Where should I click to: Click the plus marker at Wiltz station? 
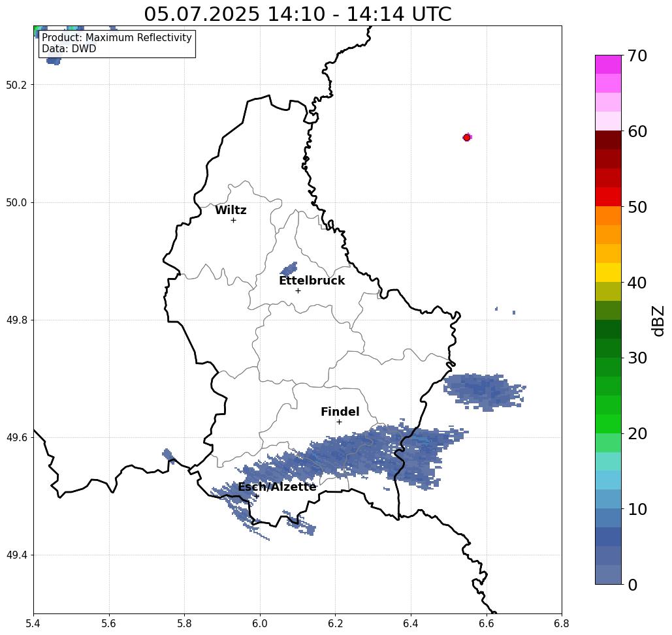tap(234, 221)
